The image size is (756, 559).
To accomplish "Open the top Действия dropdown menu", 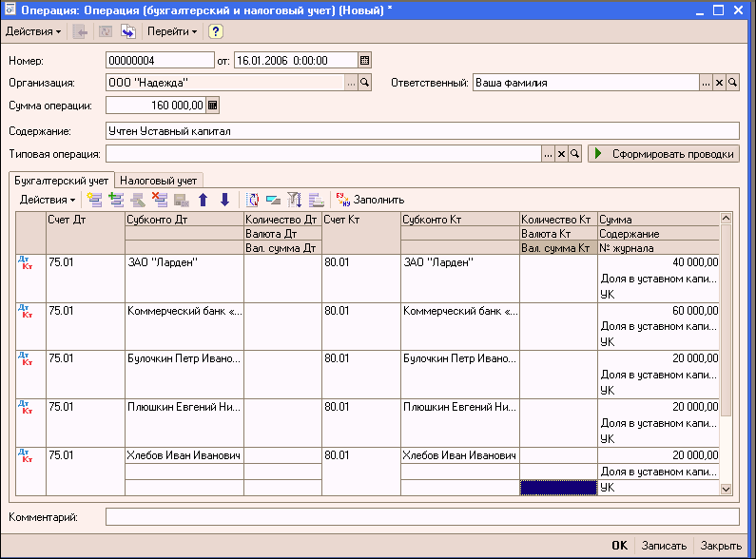I will point(32,31).
